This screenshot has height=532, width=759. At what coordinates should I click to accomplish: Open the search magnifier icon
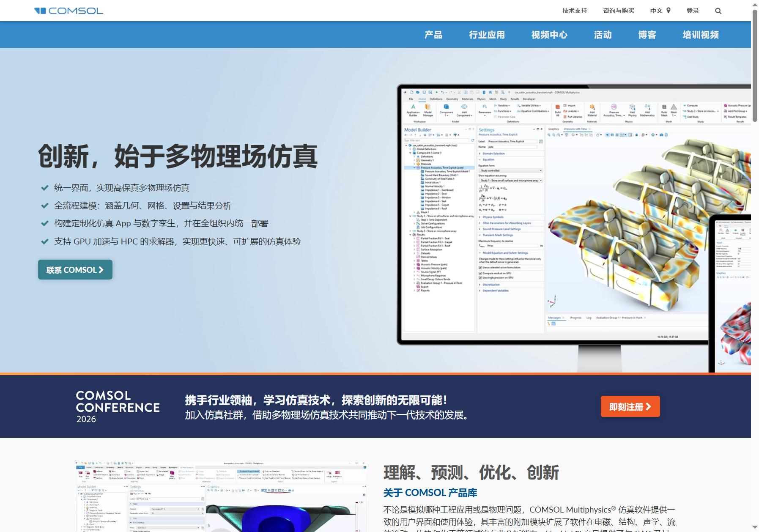pyautogui.click(x=718, y=11)
